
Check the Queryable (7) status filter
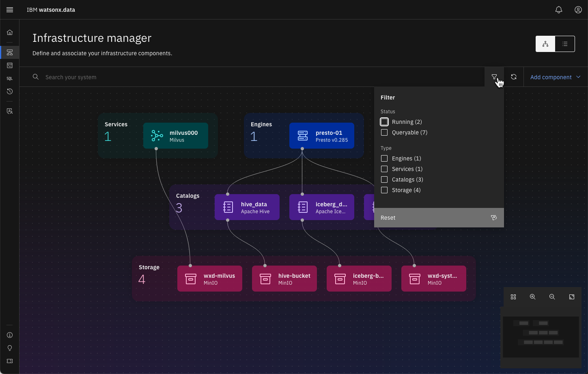(x=384, y=132)
